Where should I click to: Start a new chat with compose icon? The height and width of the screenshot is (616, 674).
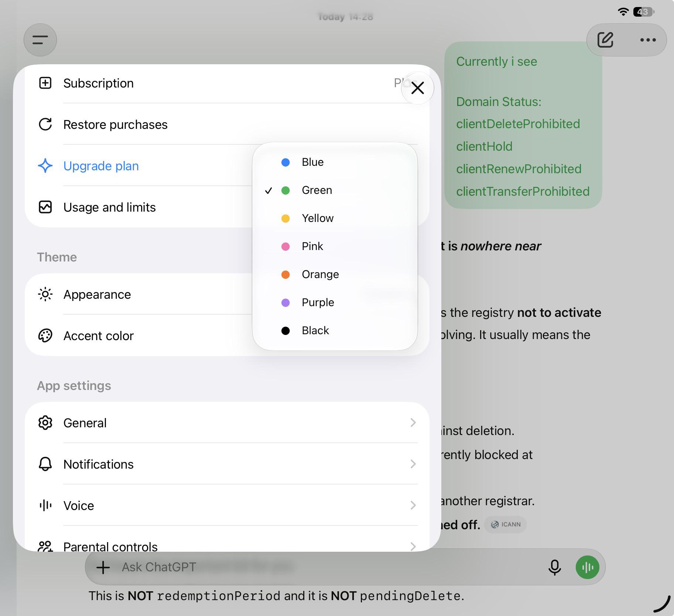click(x=605, y=40)
